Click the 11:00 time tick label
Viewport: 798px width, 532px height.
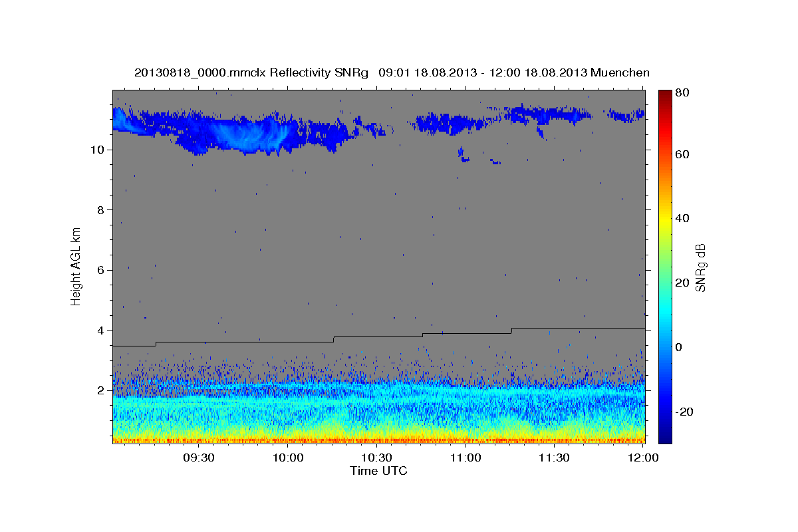click(x=465, y=458)
